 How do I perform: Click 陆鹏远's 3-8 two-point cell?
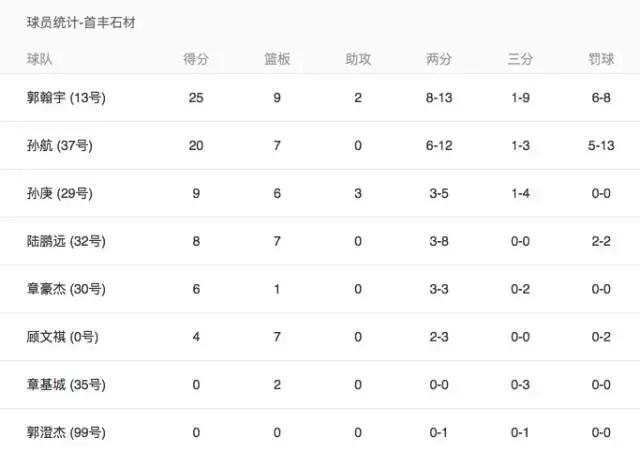[x=439, y=241]
